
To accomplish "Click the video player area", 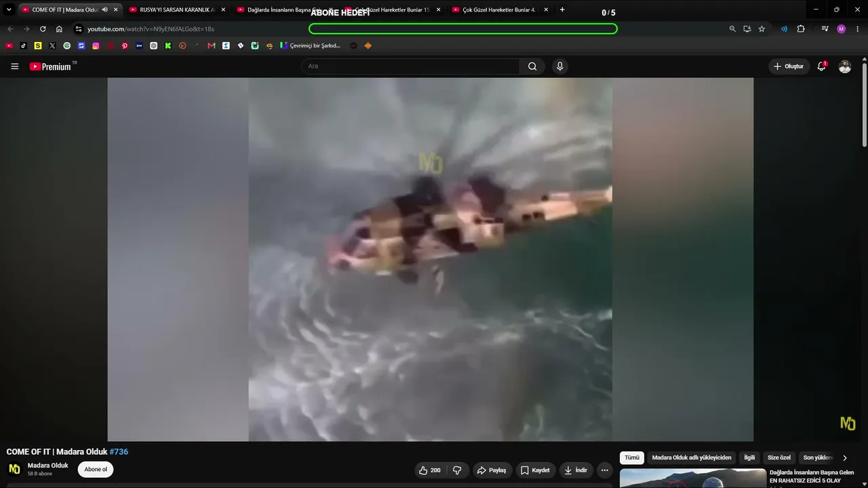I will 430,259.
